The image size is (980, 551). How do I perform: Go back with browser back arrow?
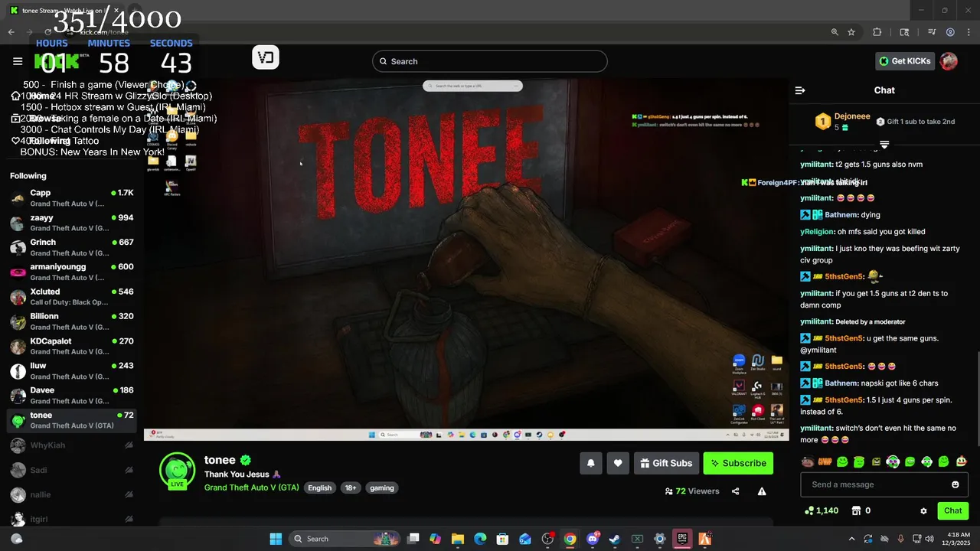point(11,32)
